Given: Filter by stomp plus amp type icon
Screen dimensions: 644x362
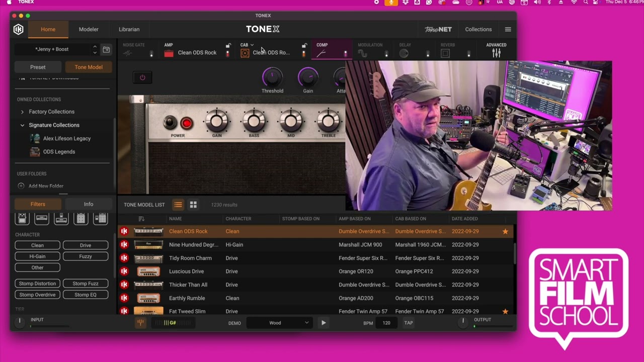Looking at the screenshot, I should click(x=61, y=219).
